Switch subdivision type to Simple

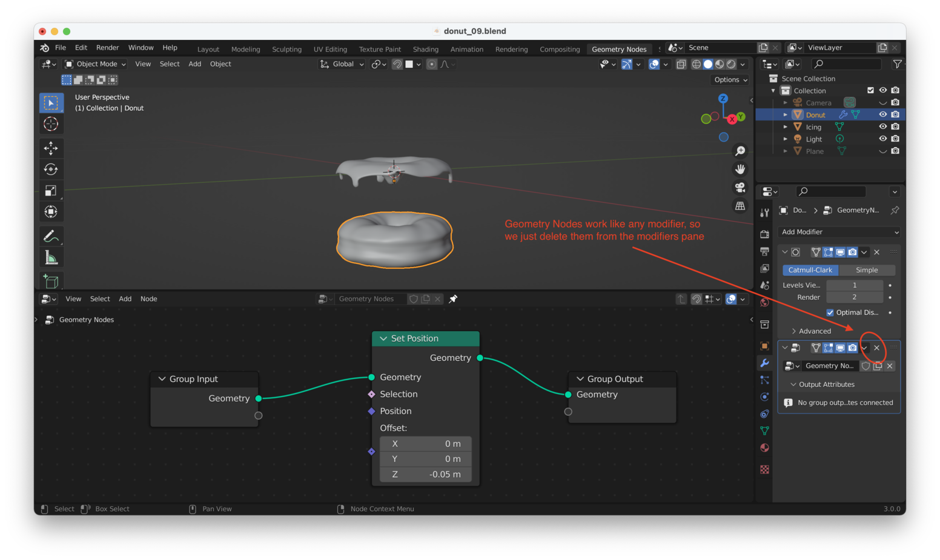pos(866,270)
